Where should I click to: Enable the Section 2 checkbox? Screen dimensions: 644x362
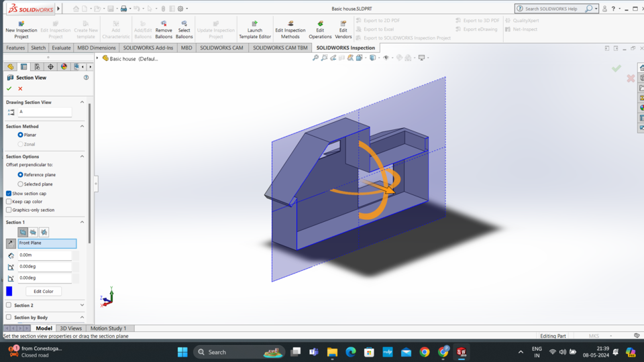9,305
